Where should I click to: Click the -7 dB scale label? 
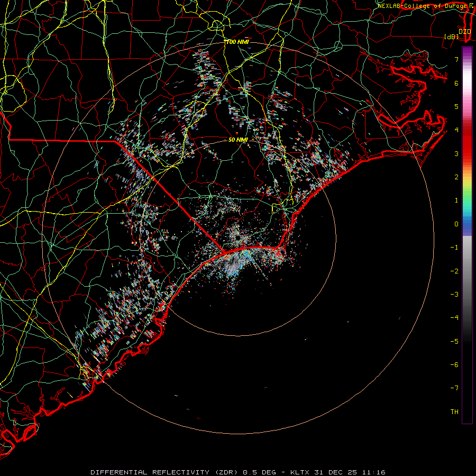coord(454,388)
